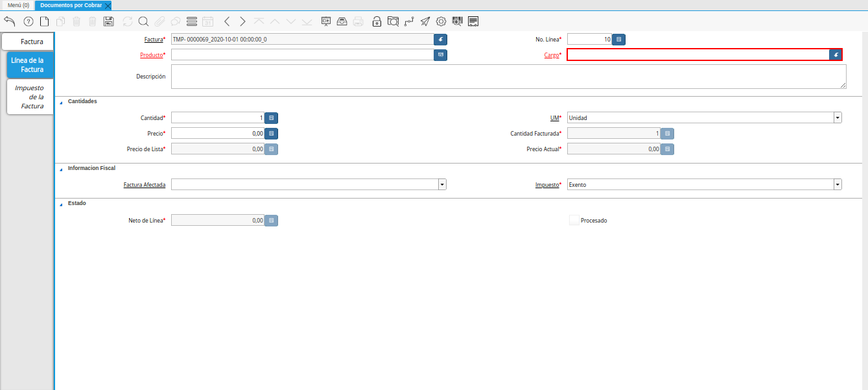Open the chat bubbles icon
Image resolution: width=868 pixels, height=390 pixels.
(175, 21)
